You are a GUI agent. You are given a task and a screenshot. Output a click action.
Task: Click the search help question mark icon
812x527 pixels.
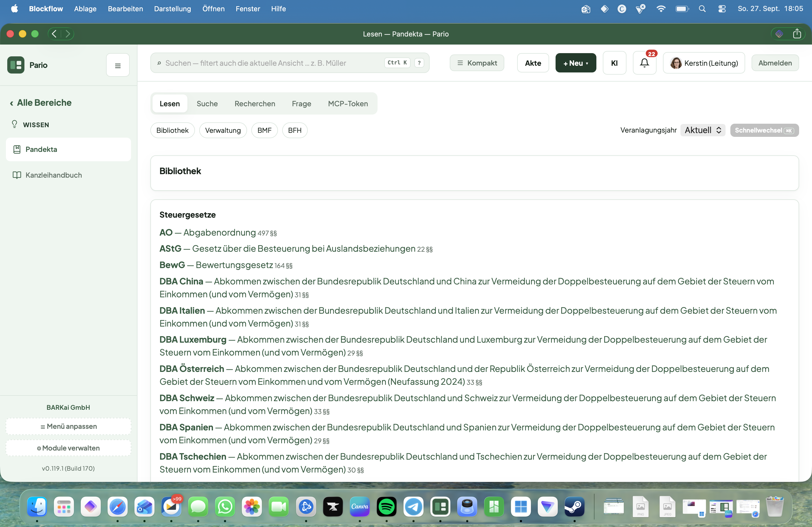419,63
